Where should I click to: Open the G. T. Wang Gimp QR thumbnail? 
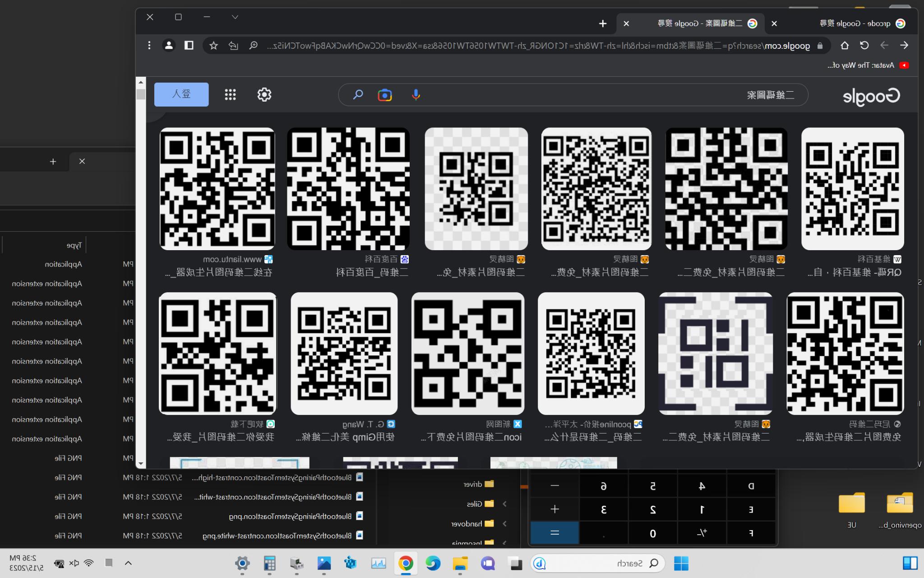coord(344,354)
